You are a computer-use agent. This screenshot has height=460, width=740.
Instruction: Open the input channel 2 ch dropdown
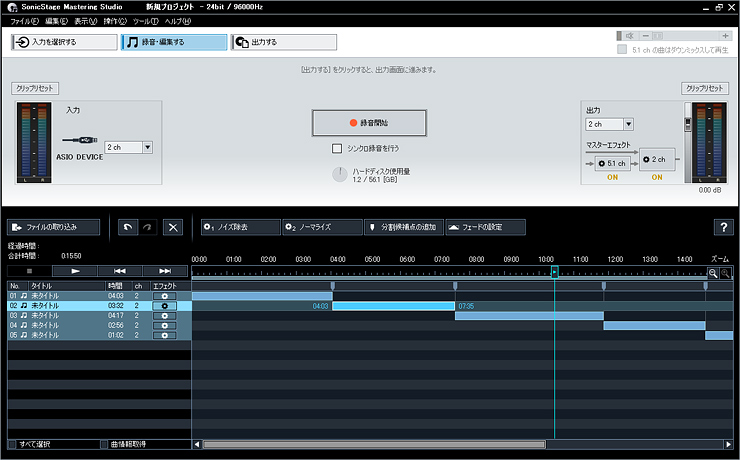click(129, 147)
